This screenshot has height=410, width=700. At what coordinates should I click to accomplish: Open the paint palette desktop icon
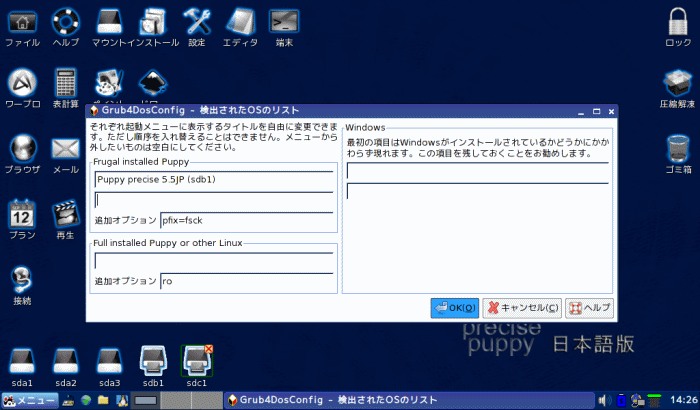click(109, 83)
